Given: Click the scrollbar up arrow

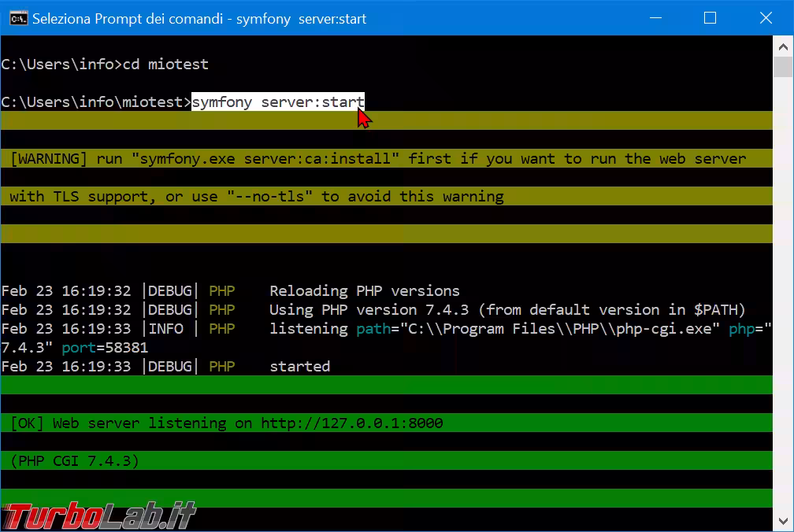Looking at the screenshot, I should pos(783,47).
